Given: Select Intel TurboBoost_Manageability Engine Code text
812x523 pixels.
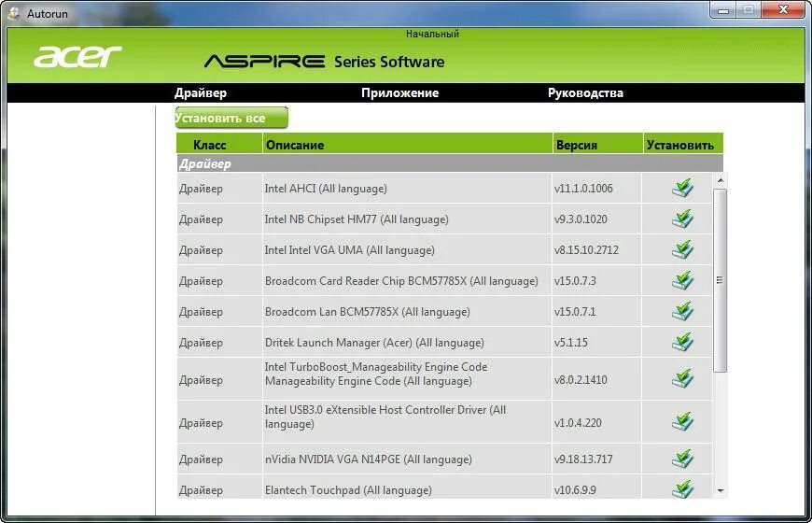Looking at the screenshot, I should (x=376, y=374).
